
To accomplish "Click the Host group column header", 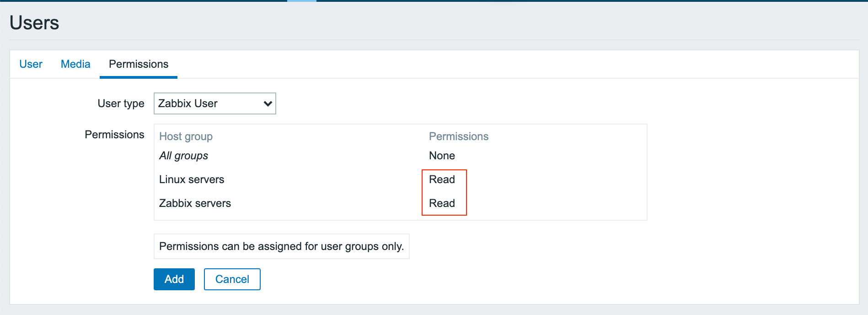I will [x=186, y=136].
